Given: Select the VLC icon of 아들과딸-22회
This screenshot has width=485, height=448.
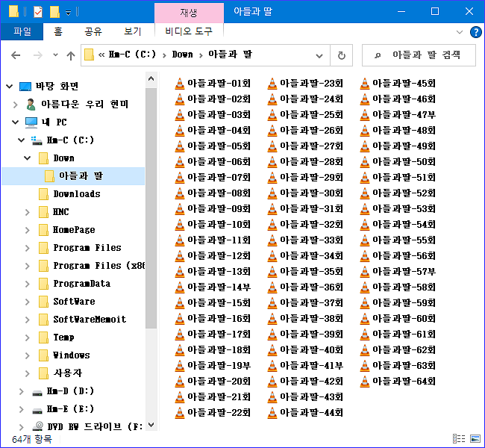Looking at the screenshot, I should click(180, 413).
